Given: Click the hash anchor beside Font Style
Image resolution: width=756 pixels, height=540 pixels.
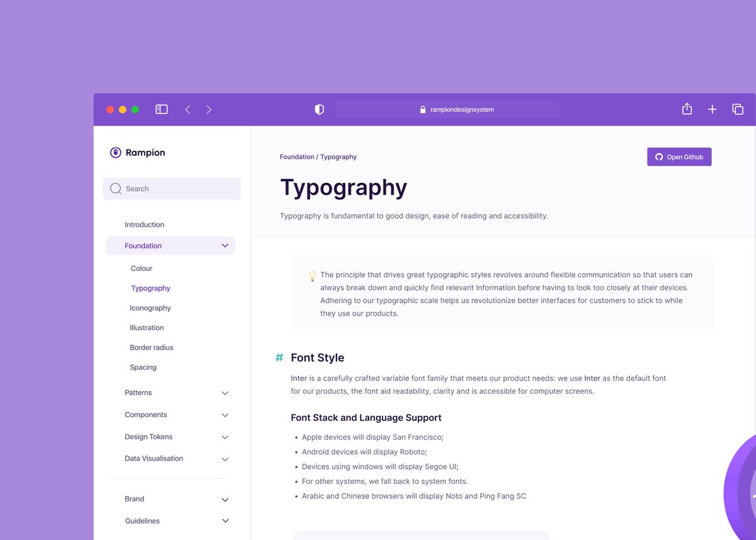Looking at the screenshot, I should pos(279,357).
